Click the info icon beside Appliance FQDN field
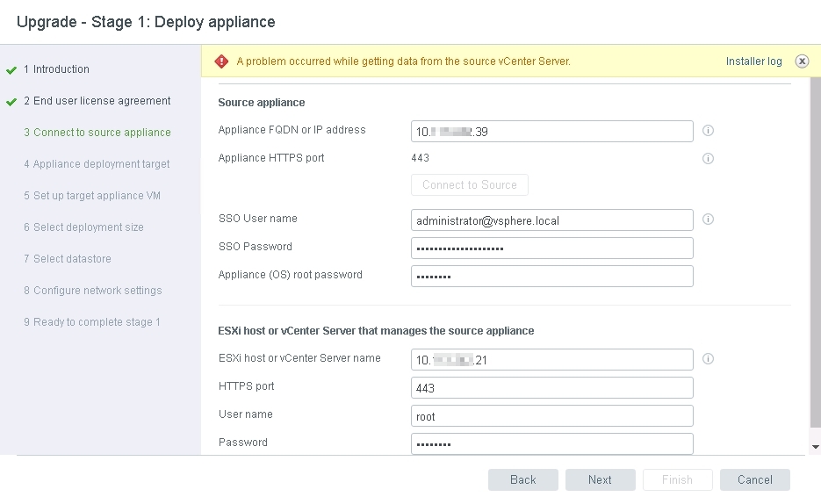Viewport: 821px width, 504px height. point(708,130)
